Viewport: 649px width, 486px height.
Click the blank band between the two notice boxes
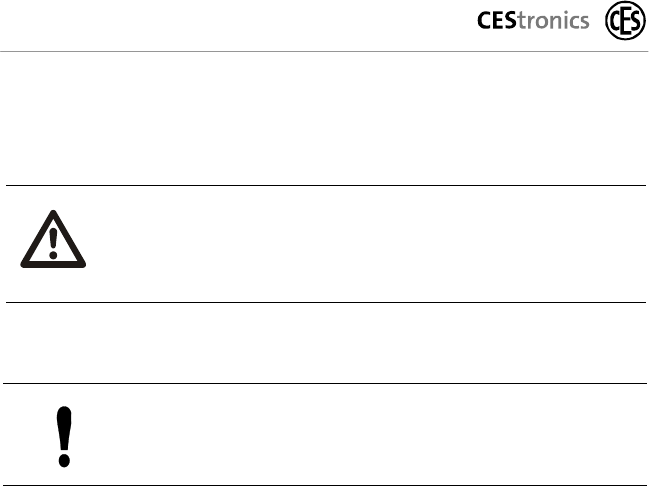325,343
